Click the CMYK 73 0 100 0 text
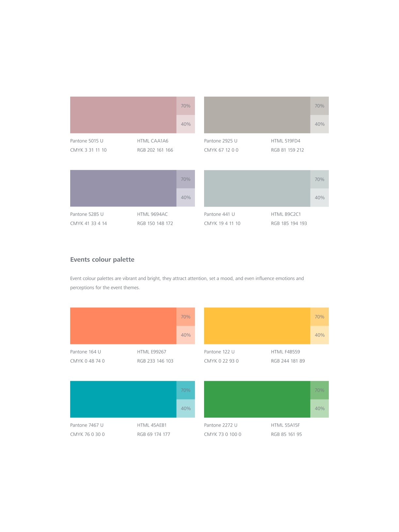399x532 pixels. (x=223, y=434)
